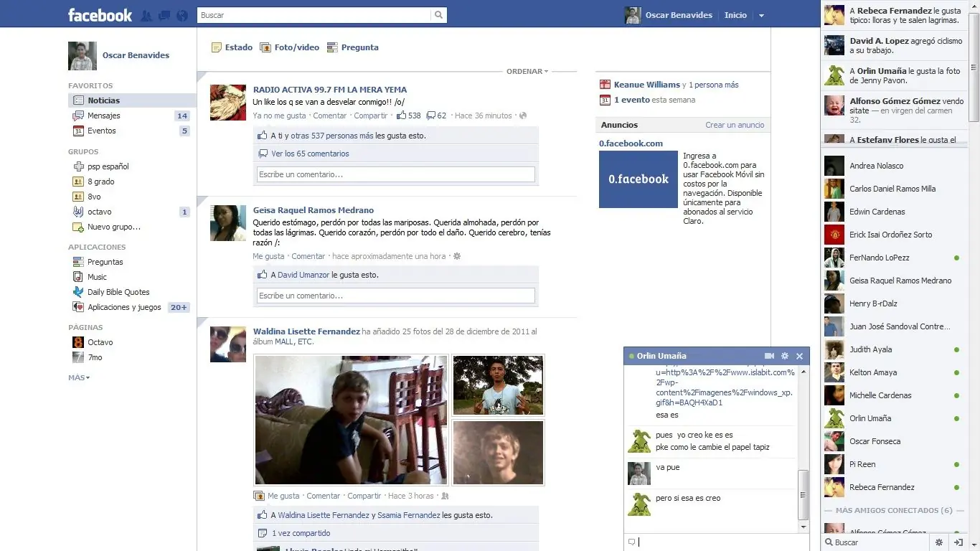980x551 pixels.
Task: Open chat with FerNando LoPezz
Action: pos(892,258)
